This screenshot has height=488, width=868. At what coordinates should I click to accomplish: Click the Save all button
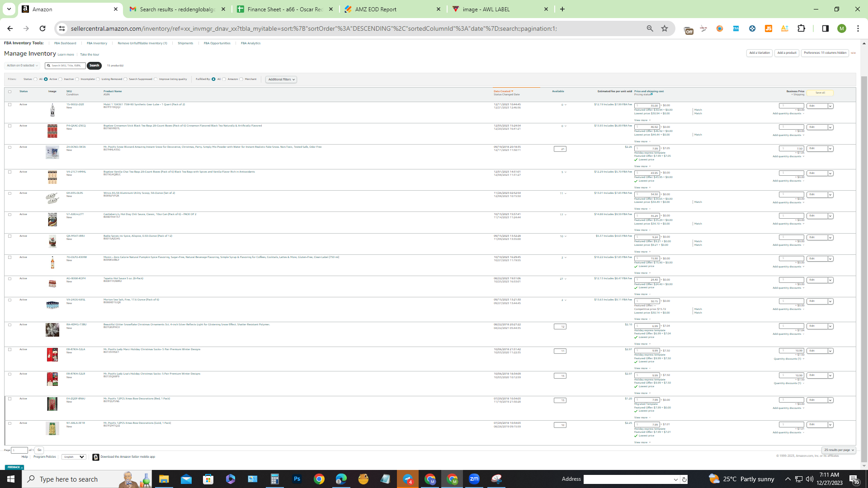coord(820,93)
